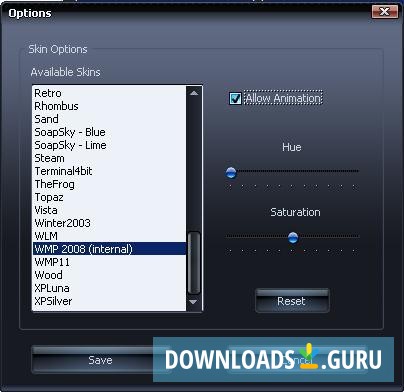Select the Topaz skin
The image size is (404, 392).
pyautogui.click(x=109, y=197)
